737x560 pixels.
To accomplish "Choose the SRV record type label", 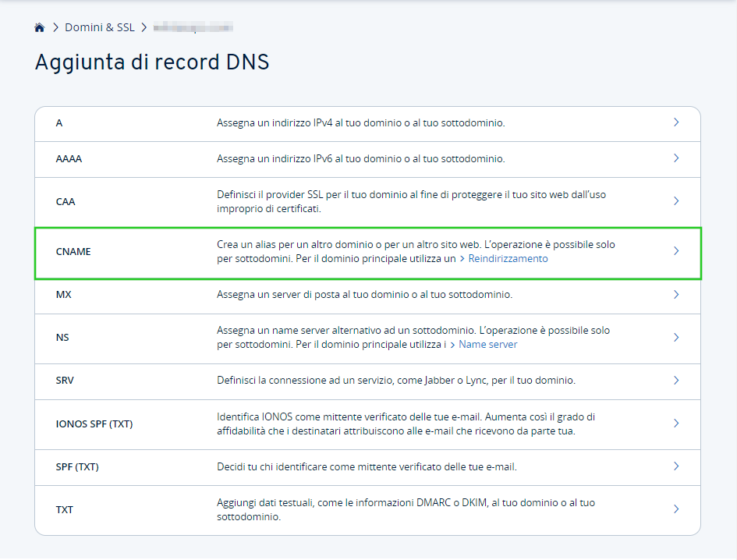I will 65,381.
